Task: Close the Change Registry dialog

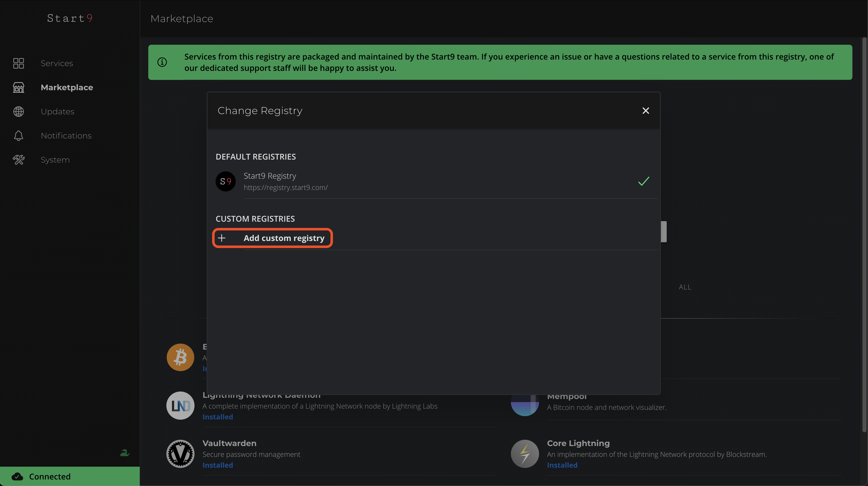Action: tap(645, 111)
